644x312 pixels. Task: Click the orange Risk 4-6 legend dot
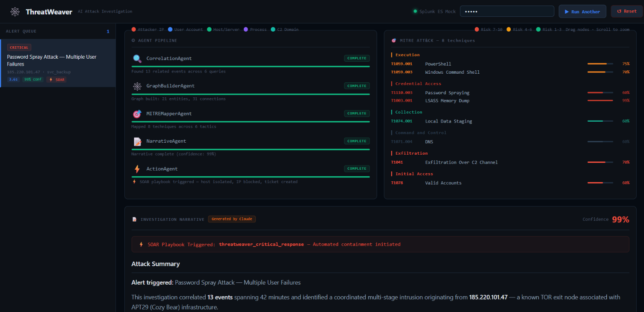(x=509, y=30)
